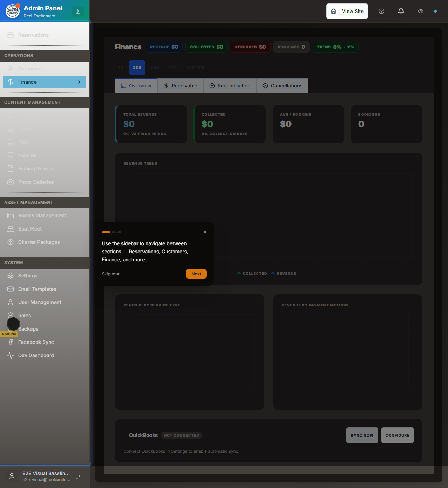Click the Customers person icon
The image size is (448, 488).
[x=10, y=69]
